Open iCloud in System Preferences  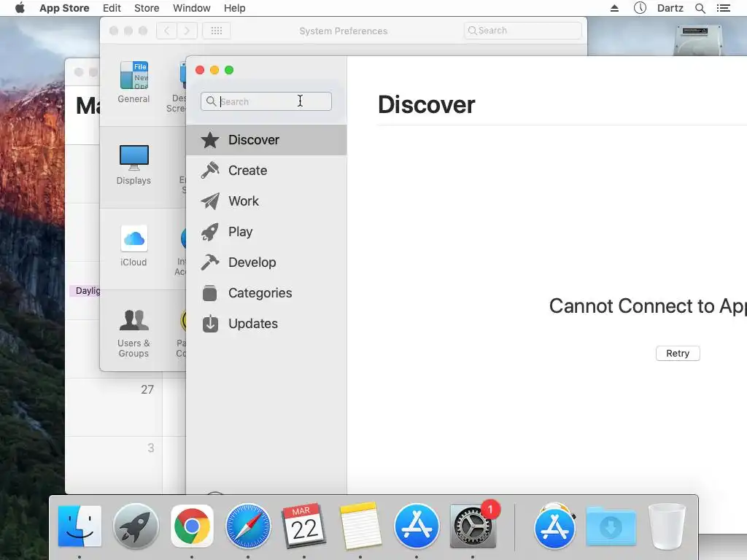click(x=134, y=246)
